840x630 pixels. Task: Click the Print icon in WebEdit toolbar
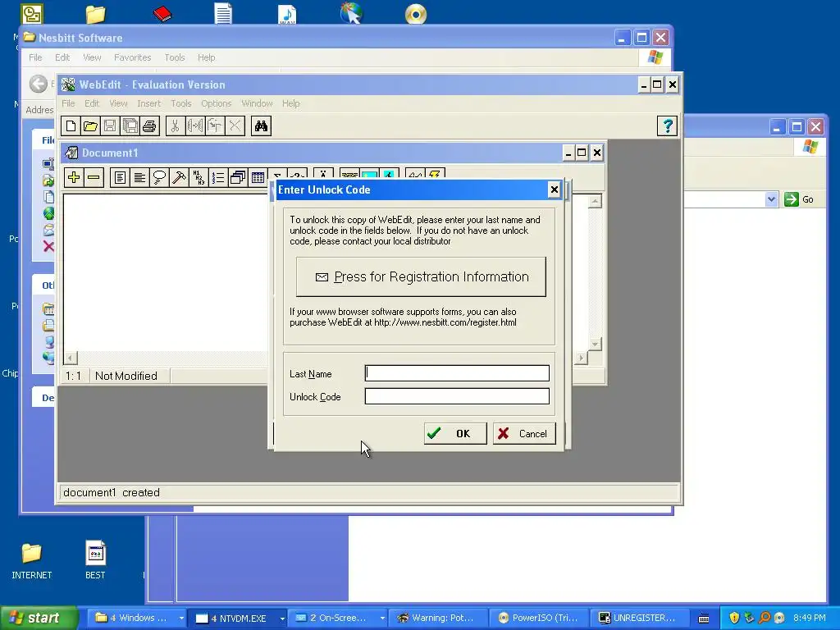point(149,126)
